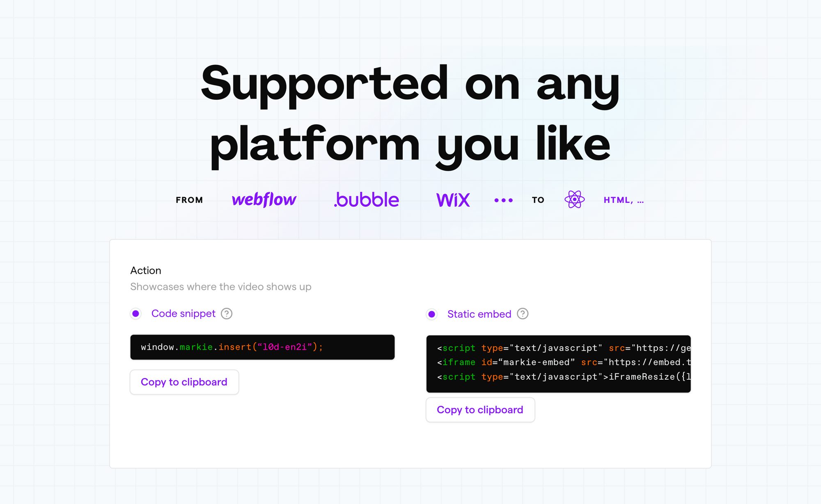Click the three purple dots icon
821x504 pixels.
[x=504, y=200]
